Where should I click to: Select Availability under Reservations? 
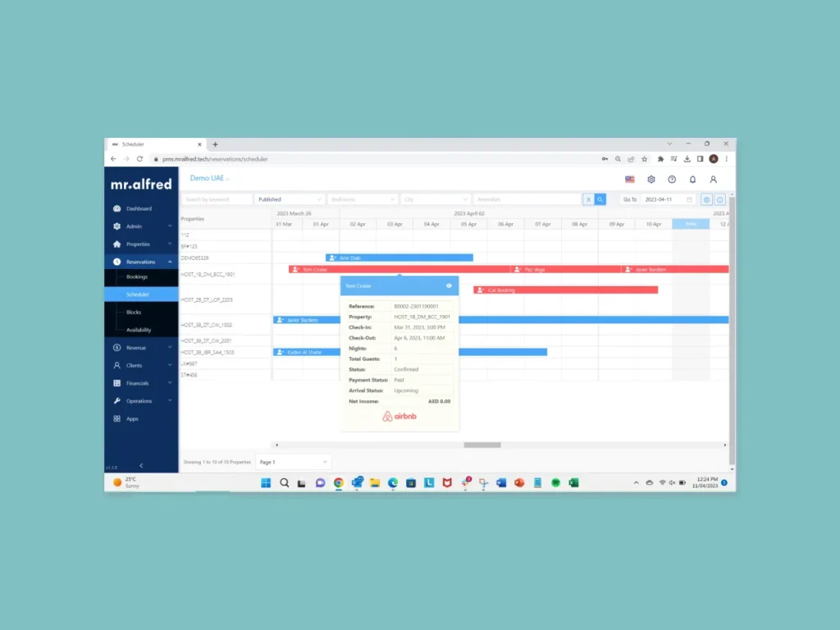139,330
